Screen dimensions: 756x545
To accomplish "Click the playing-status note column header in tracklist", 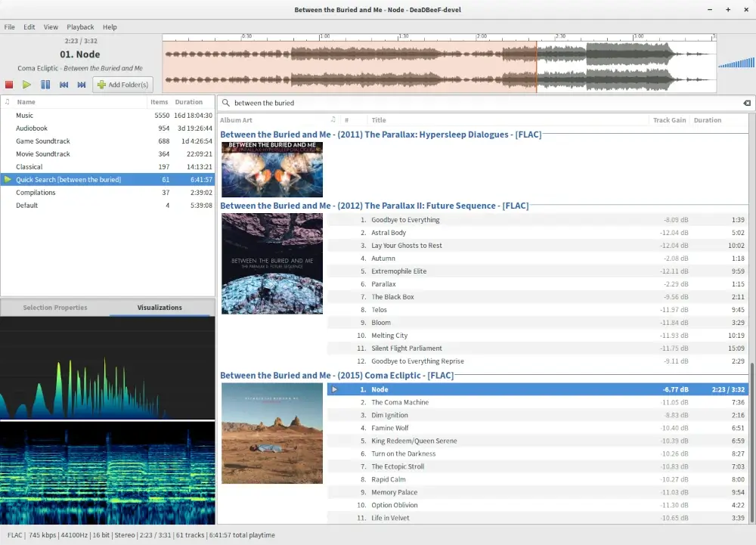I will 333,120.
